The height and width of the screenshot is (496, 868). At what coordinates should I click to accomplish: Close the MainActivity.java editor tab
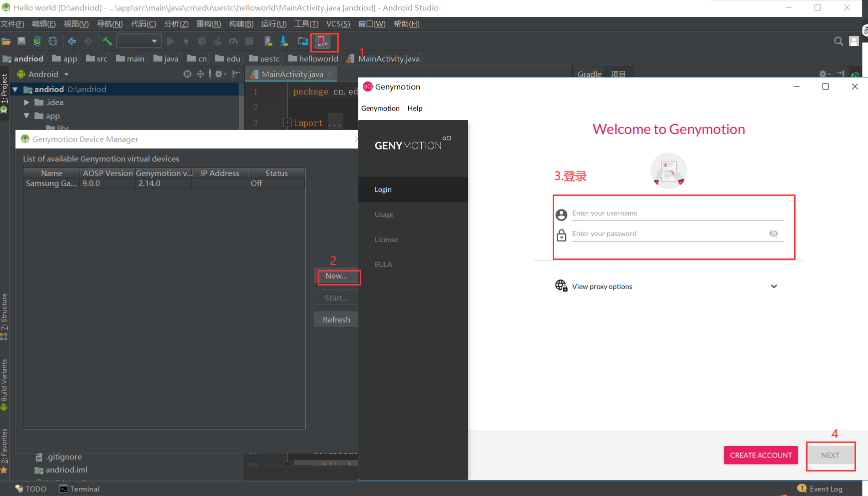(330, 74)
